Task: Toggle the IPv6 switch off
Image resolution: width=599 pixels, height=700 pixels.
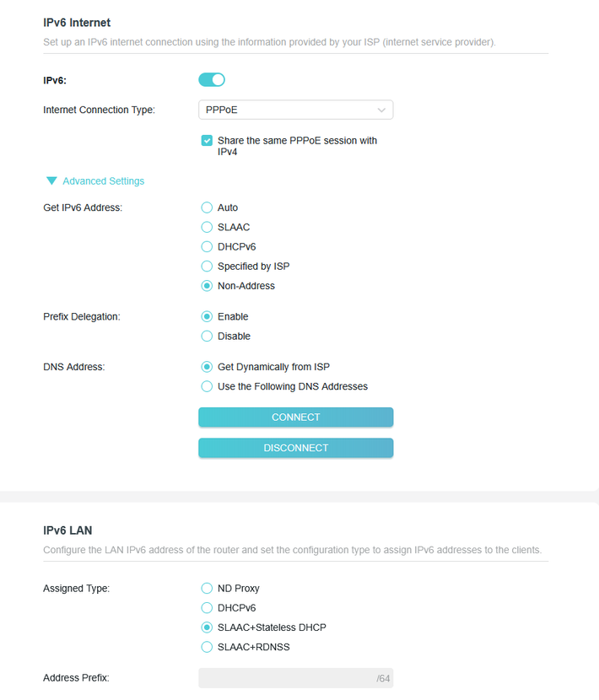Action: click(x=212, y=80)
